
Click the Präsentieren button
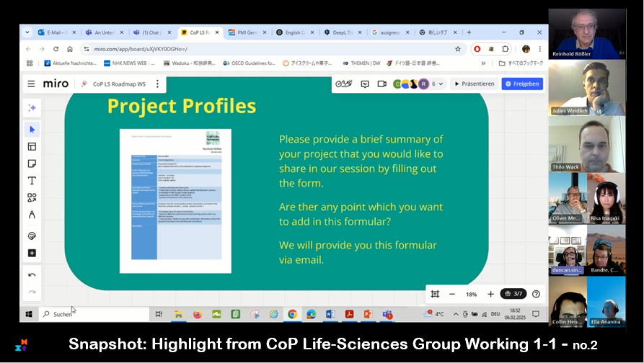click(475, 84)
